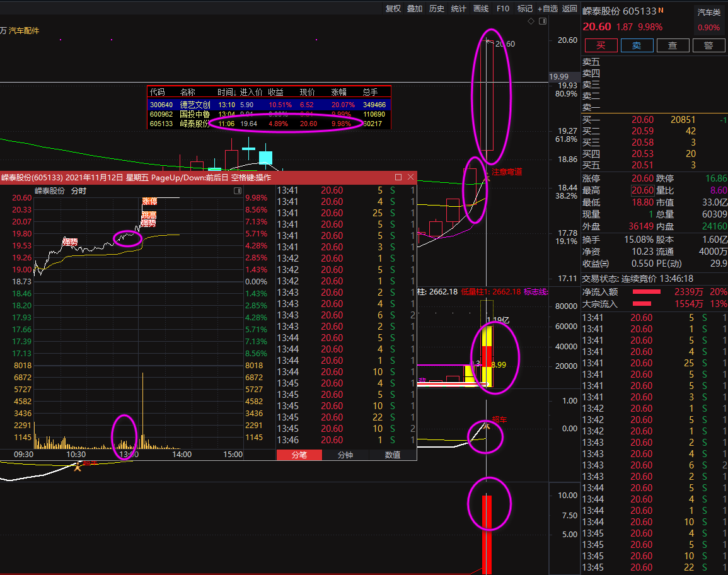Click the 买二 price 20.59
The image size is (728, 575).
click(x=642, y=131)
